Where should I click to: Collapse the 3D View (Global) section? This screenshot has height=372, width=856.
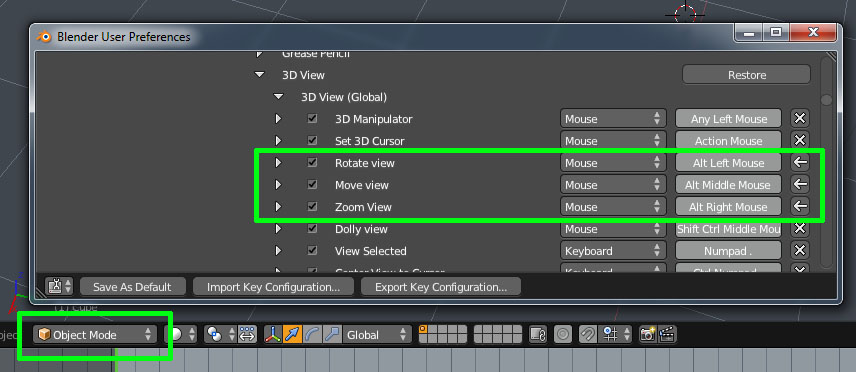tap(278, 97)
